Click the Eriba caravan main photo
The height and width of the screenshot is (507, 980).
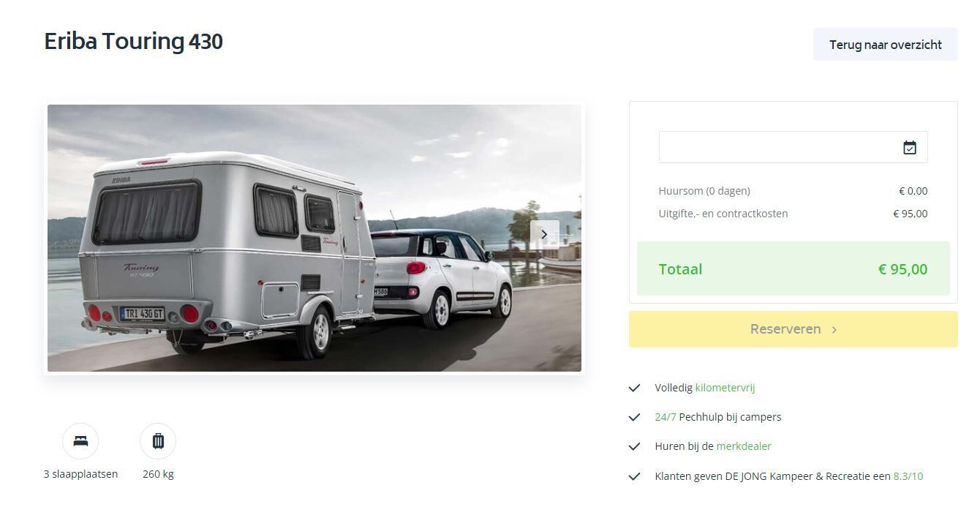(314, 238)
